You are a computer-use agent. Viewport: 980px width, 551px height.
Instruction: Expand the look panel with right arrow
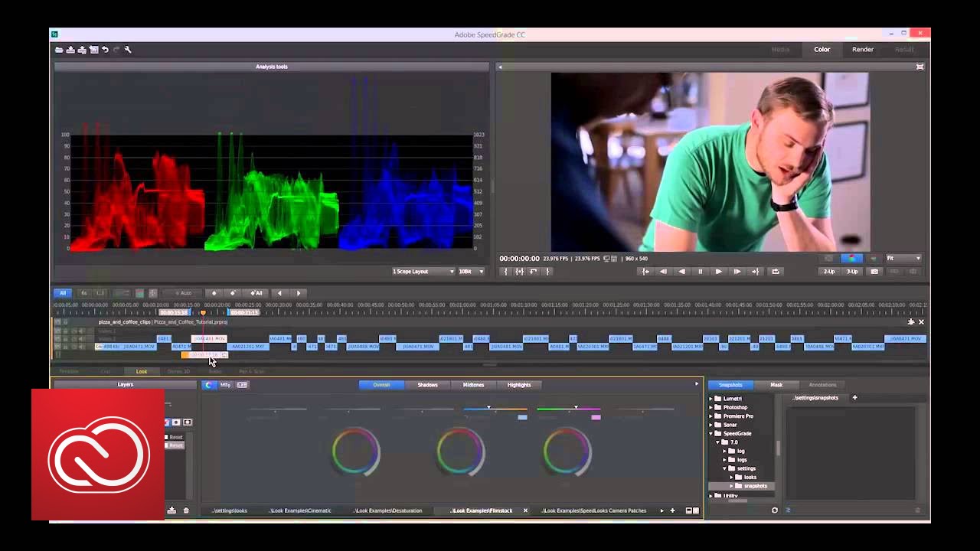click(x=697, y=384)
